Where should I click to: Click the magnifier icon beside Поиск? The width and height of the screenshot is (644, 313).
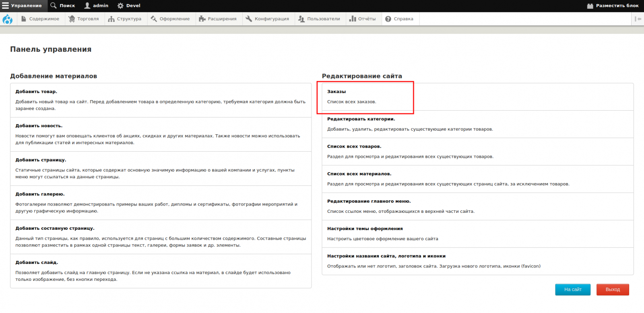click(x=54, y=6)
